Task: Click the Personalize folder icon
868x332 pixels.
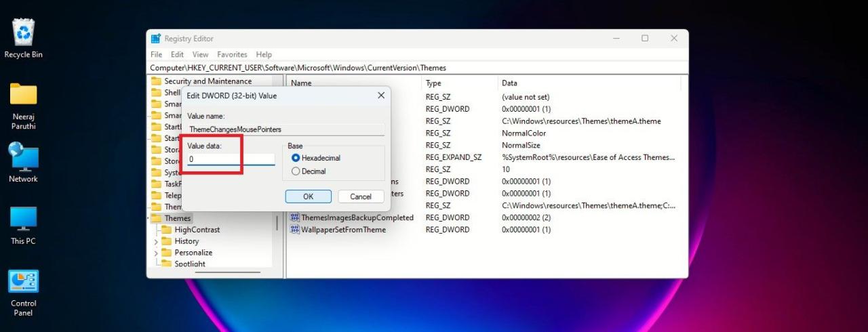Action: click(x=166, y=253)
